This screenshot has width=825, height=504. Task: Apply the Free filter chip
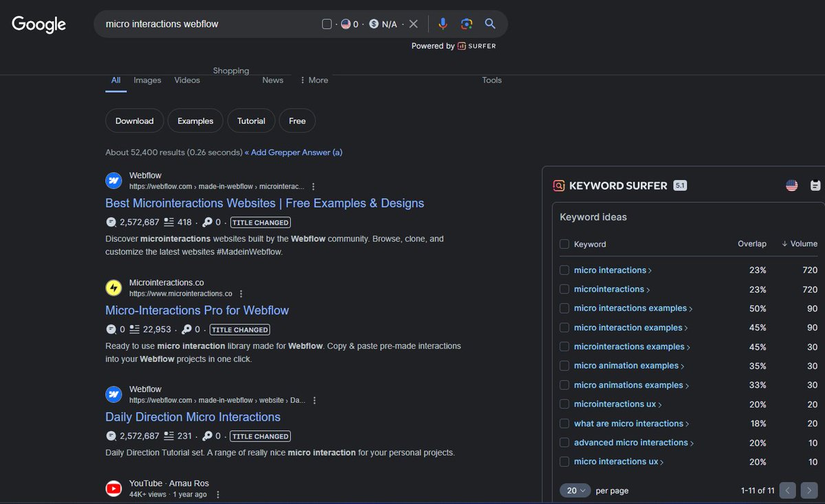click(297, 121)
